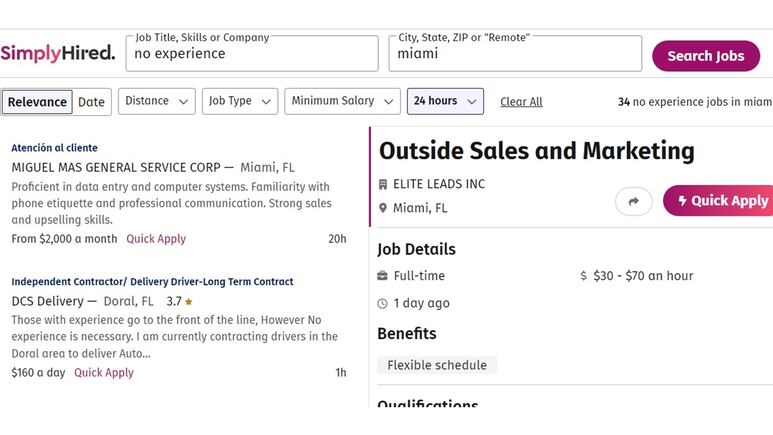Sort results by Date

pos(92,102)
